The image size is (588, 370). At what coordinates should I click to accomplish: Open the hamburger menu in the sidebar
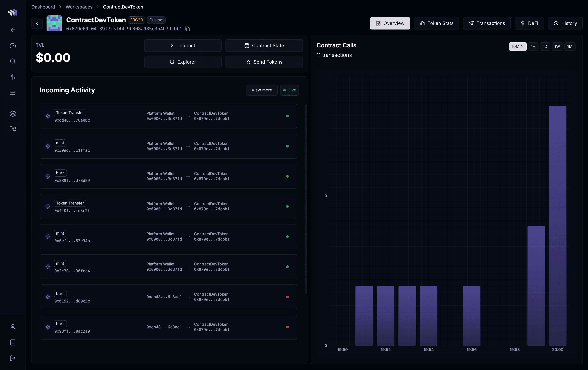click(12, 93)
